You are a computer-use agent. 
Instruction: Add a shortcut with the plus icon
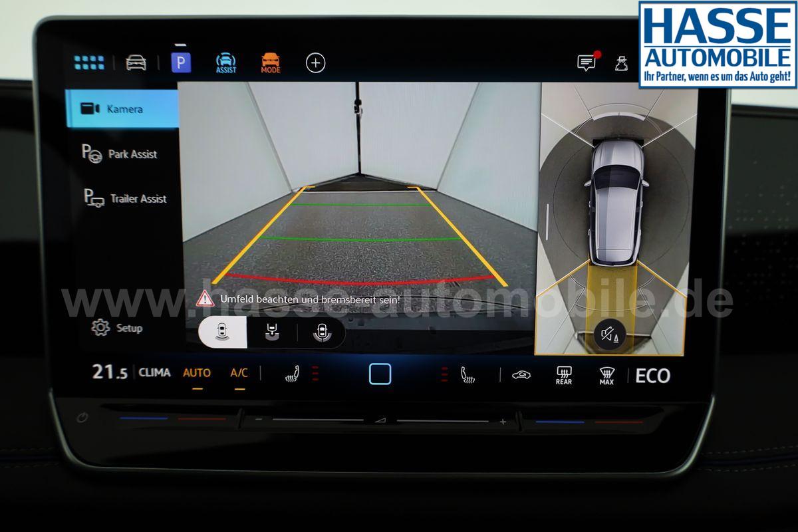315,63
